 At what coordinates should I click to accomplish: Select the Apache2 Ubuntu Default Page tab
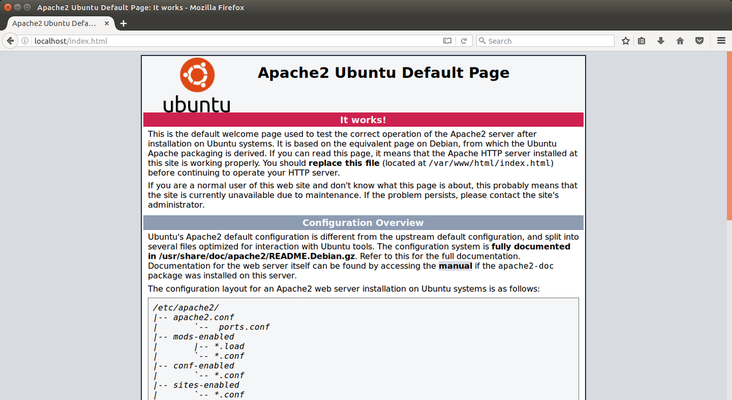52,22
